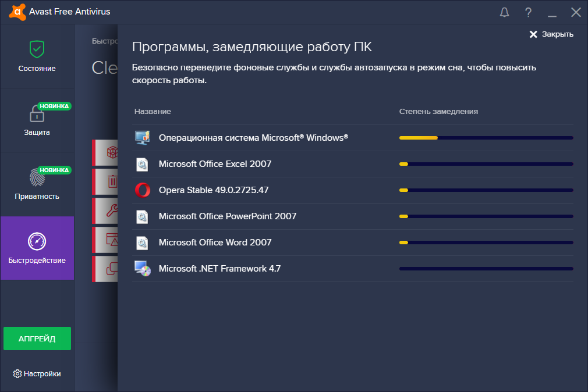Select Операционная система Microsoft Windows row

[352, 138]
